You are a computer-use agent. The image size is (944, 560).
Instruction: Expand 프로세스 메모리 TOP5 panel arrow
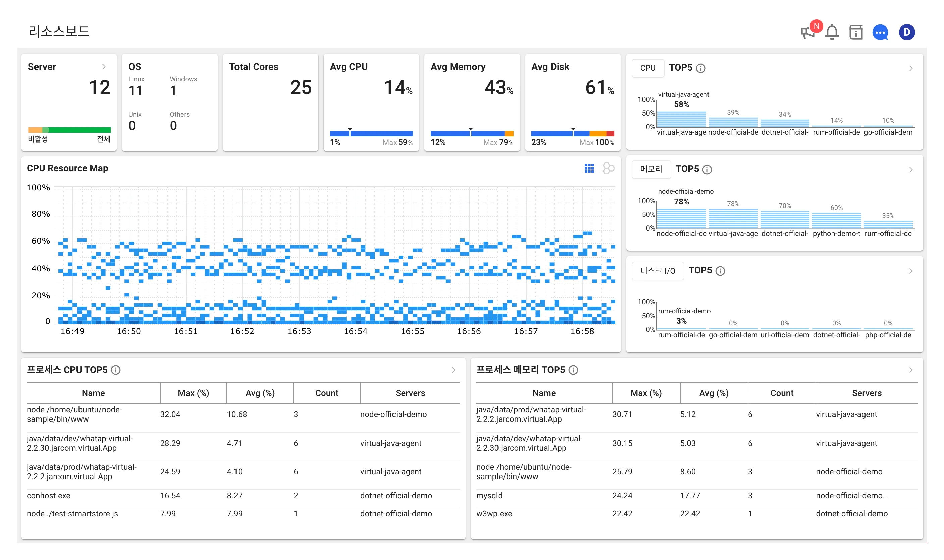tap(910, 370)
